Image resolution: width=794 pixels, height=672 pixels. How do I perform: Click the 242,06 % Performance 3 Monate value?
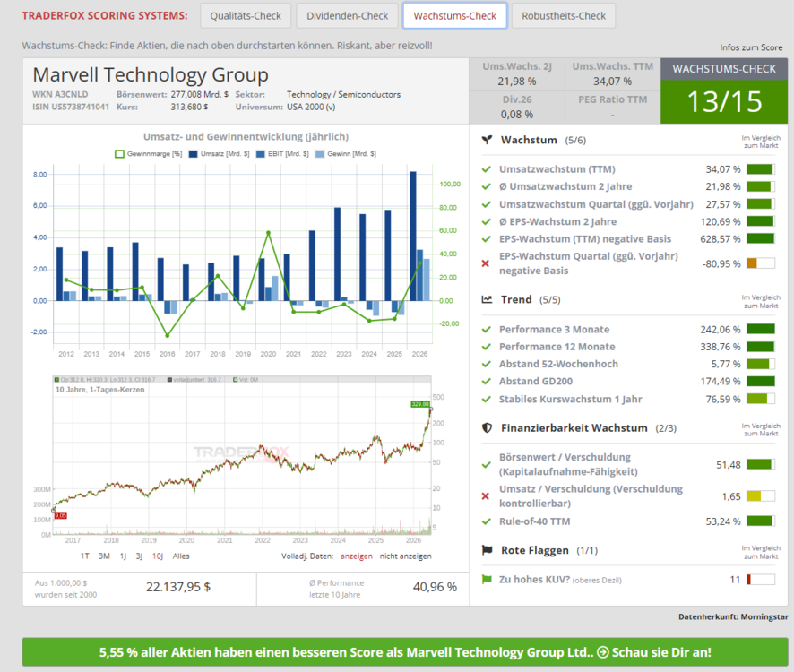(721, 330)
